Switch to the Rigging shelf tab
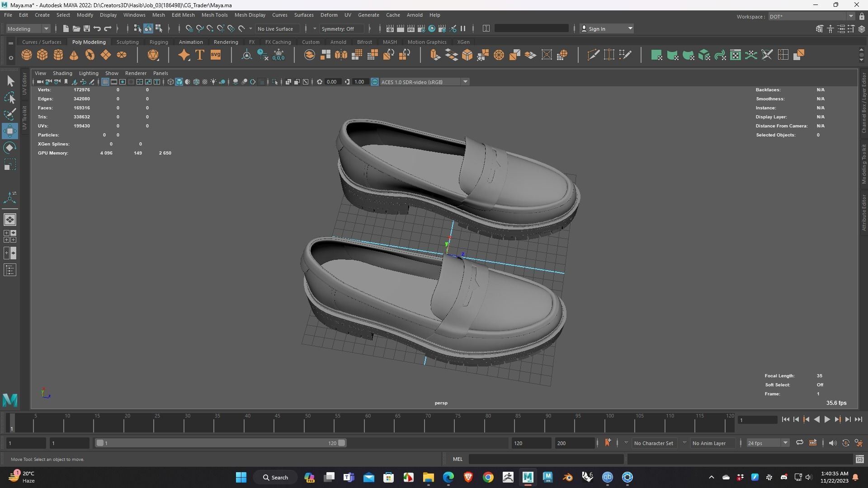This screenshot has width=868, height=488. point(159,42)
